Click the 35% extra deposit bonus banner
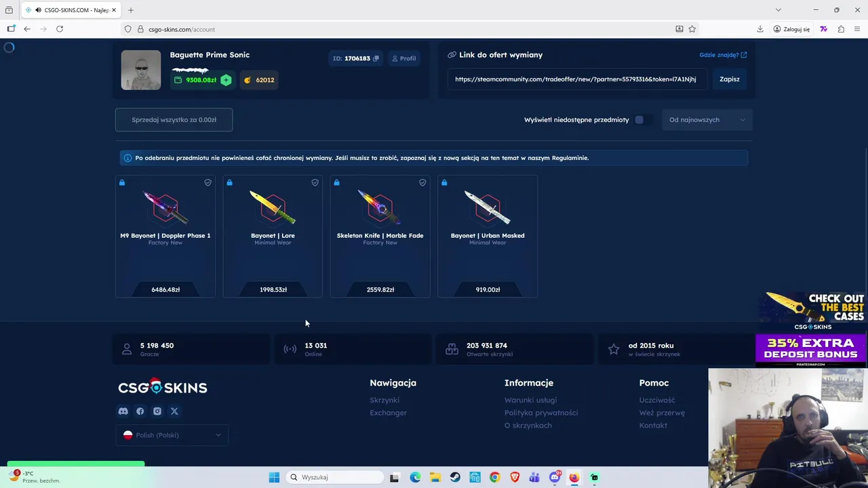The height and width of the screenshot is (488, 868). tap(811, 350)
